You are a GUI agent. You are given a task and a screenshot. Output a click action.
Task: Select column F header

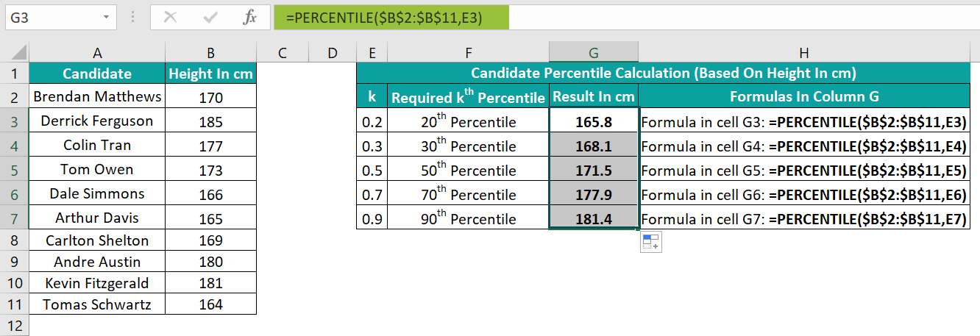pos(469,53)
